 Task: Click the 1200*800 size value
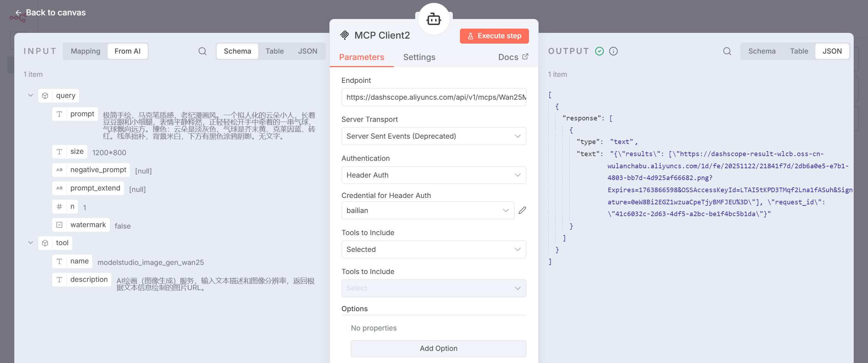pyautogui.click(x=109, y=153)
